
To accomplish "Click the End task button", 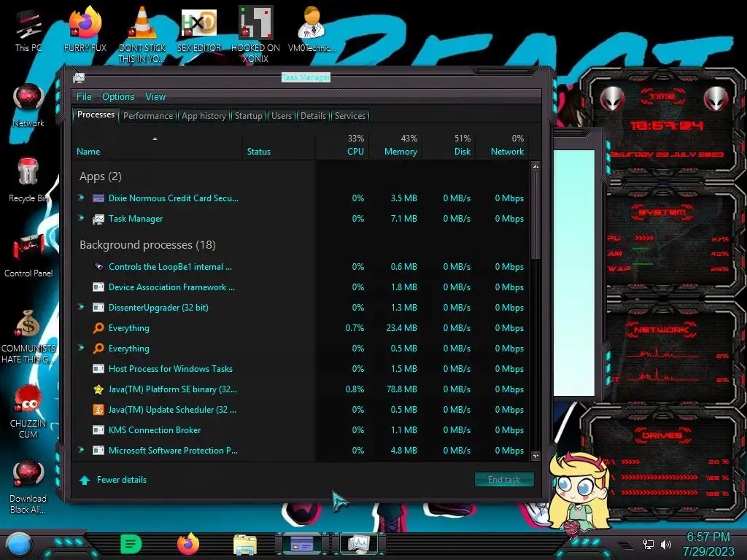I will coord(504,480).
